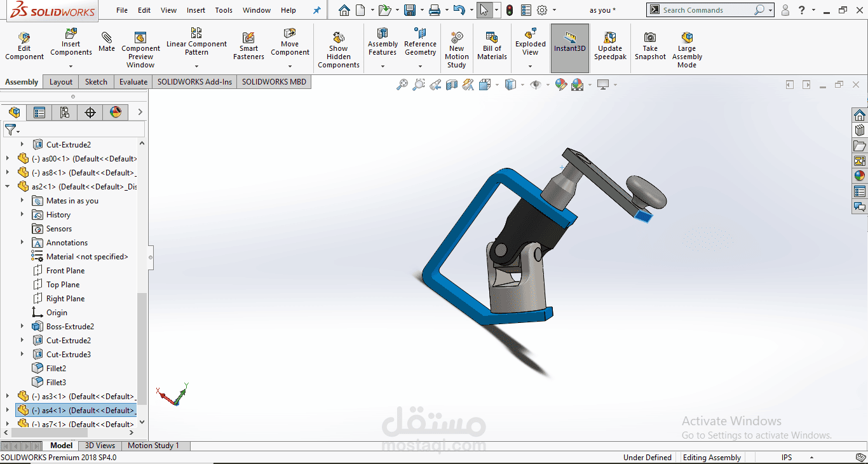Open the ConfigurationManager tab icon
The width and height of the screenshot is (868, 464).
coord(65,113)
